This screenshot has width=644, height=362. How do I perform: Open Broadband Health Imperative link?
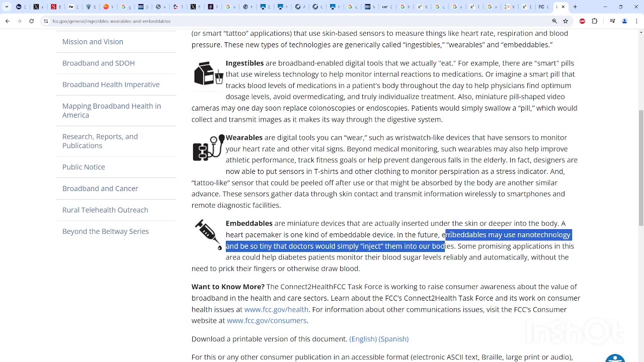[111, 84]
